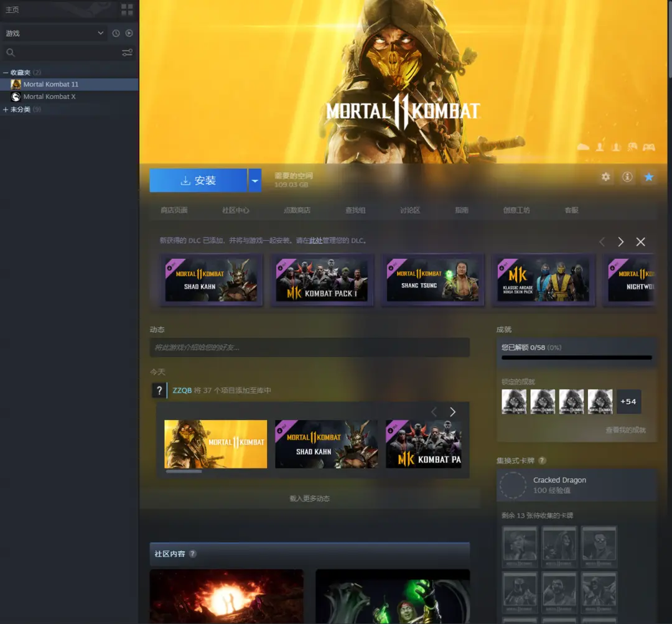Viewport: 672px width, 624px height.
Task: Open the 社区中心 tab
Action: [x=235, y=210]
